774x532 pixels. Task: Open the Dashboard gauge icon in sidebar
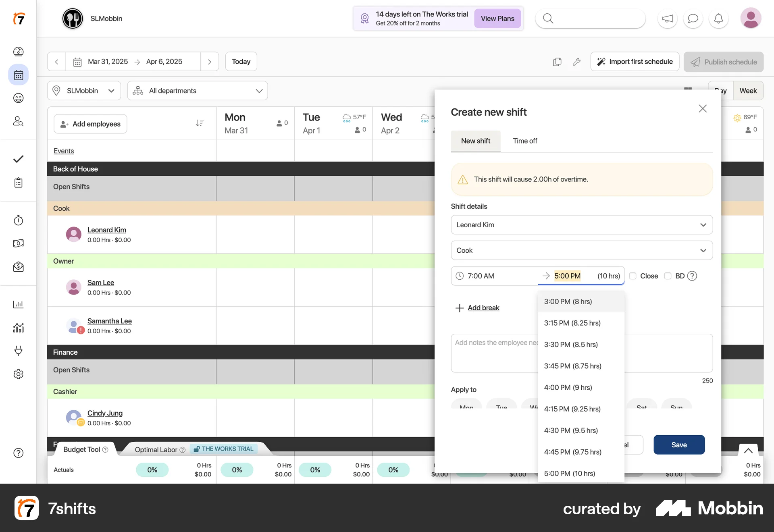pos(18,52)
